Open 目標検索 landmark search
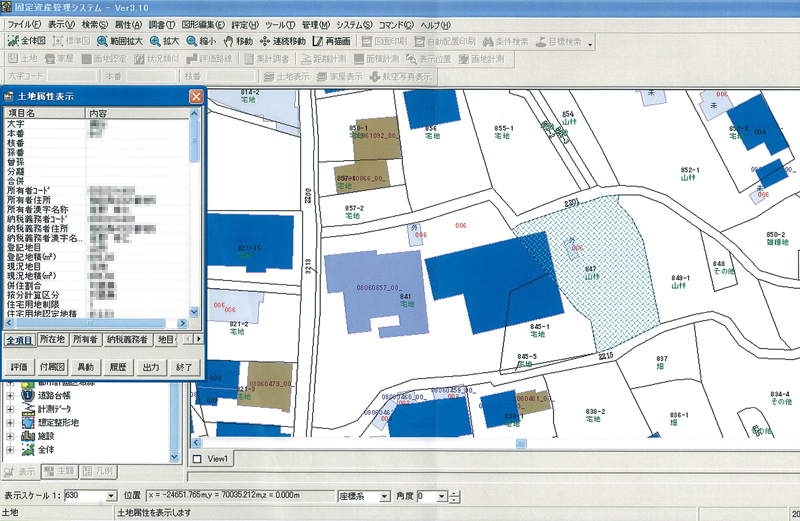 coord(559,42)
